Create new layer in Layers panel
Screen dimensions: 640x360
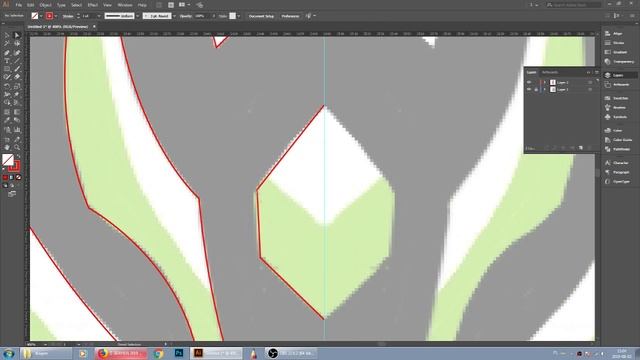581,148
